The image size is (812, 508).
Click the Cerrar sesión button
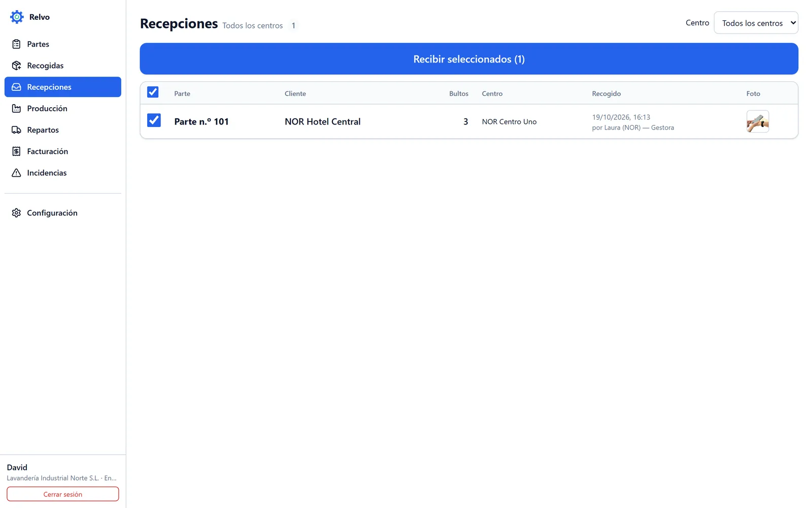pos(63,494)
